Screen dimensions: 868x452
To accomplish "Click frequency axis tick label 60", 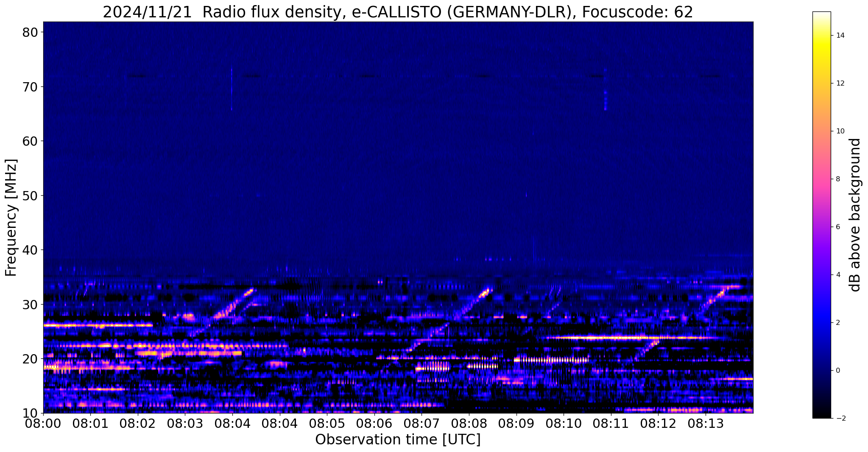I will (x=30, y=141).
